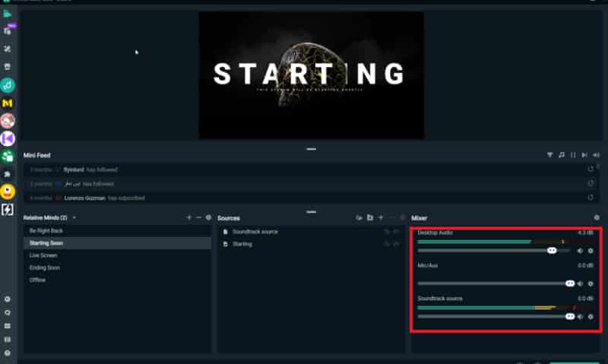608x364 pixels.
Task: Adjust the Mic/Aux volume slider
Action: [496, 283]
